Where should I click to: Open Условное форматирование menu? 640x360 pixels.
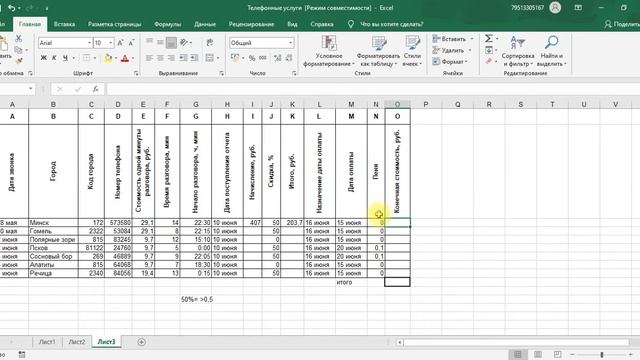click(x=329, y=51)
